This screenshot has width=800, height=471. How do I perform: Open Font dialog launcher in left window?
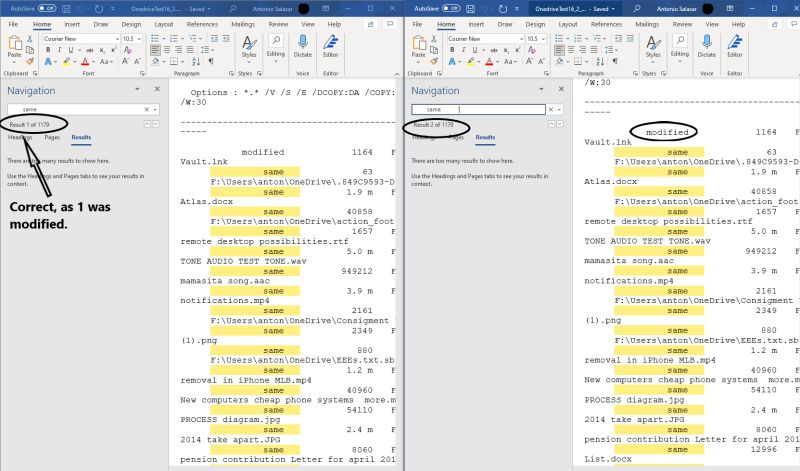(142, 73)
